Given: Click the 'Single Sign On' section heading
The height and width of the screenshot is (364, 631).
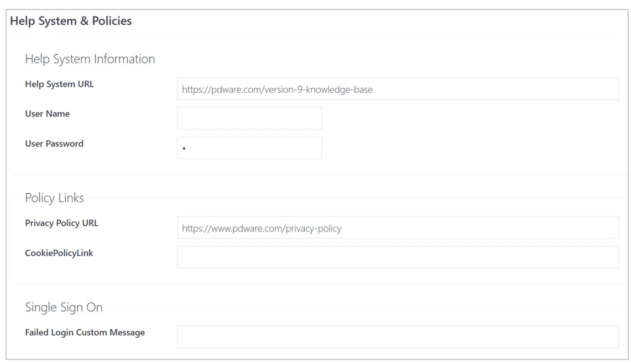Looking at the screenshot, I should (64, 307).
